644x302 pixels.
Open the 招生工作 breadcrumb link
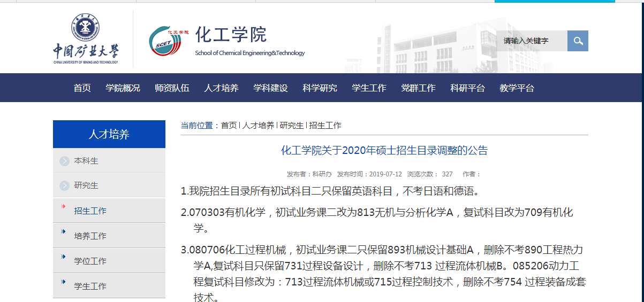(325, 126)
